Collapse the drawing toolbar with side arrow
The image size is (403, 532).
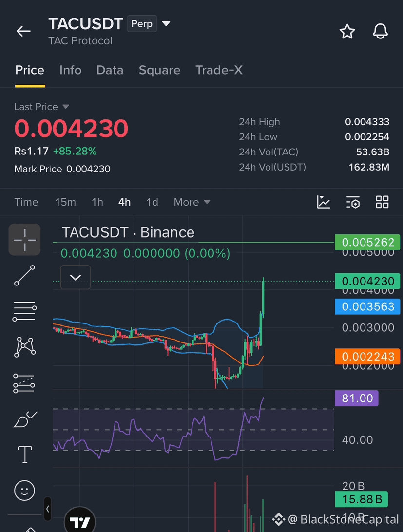[48, 509]
